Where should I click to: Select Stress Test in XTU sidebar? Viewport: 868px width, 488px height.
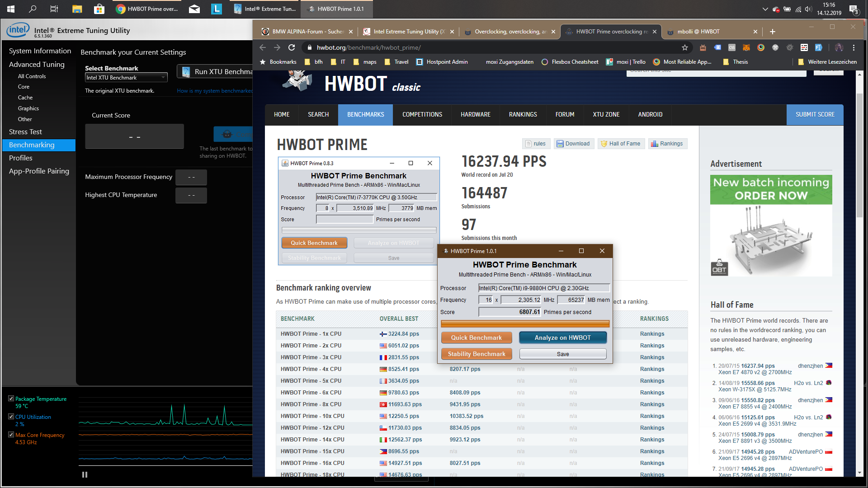(25, 132)
